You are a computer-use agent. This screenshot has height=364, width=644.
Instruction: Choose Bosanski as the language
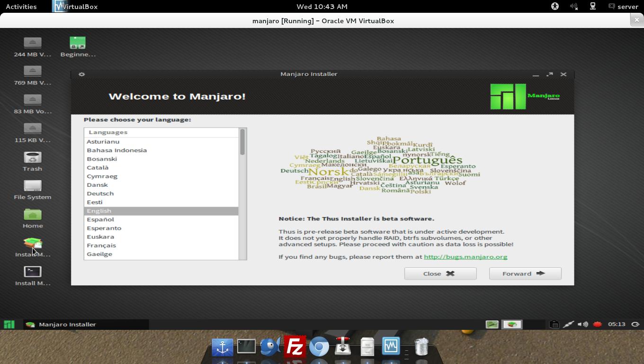(x=161, y=159)
